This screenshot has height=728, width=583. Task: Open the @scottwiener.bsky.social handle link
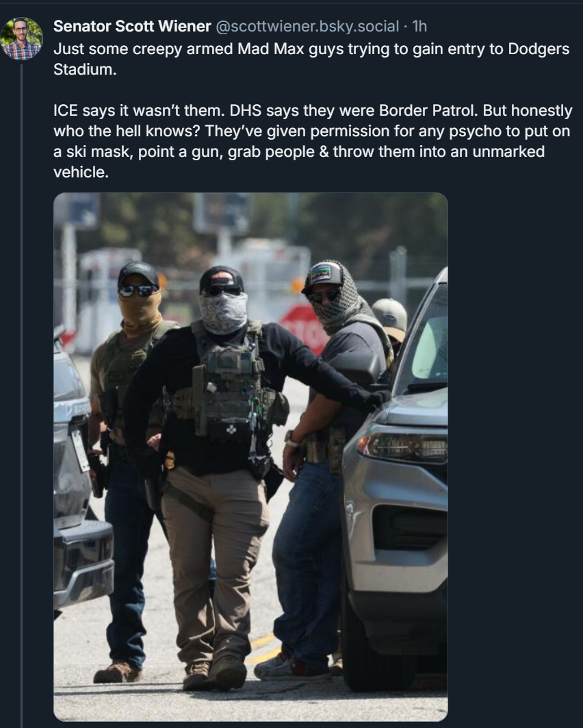(307, 27)
